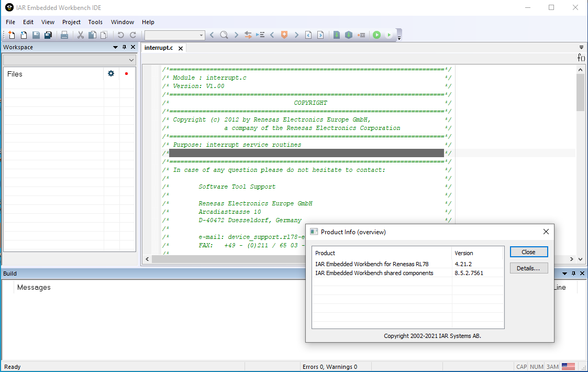Pin the Build panel
Image resolution: width=588 pixels, height=372 pixels.
pos(573,273)
